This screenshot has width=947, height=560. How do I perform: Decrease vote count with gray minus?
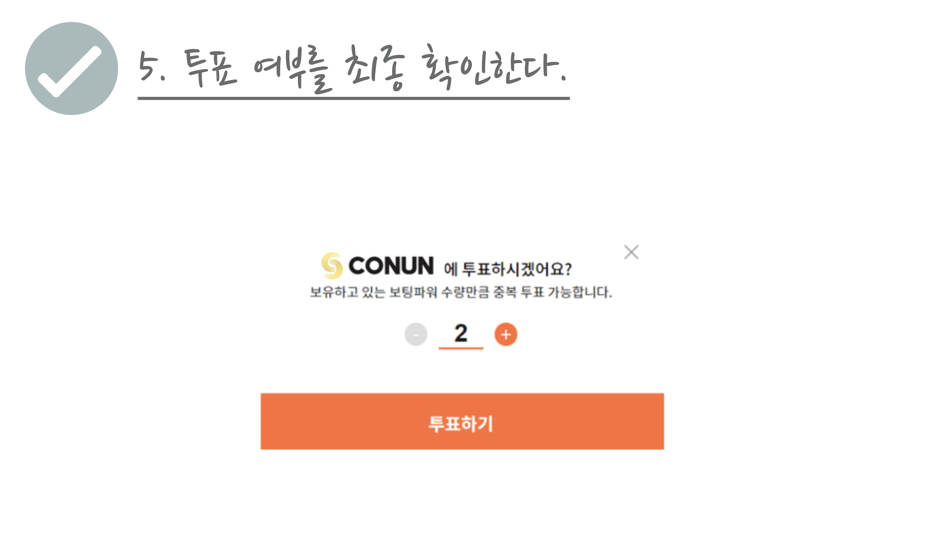pyautogui.click(x=416, y=334)
